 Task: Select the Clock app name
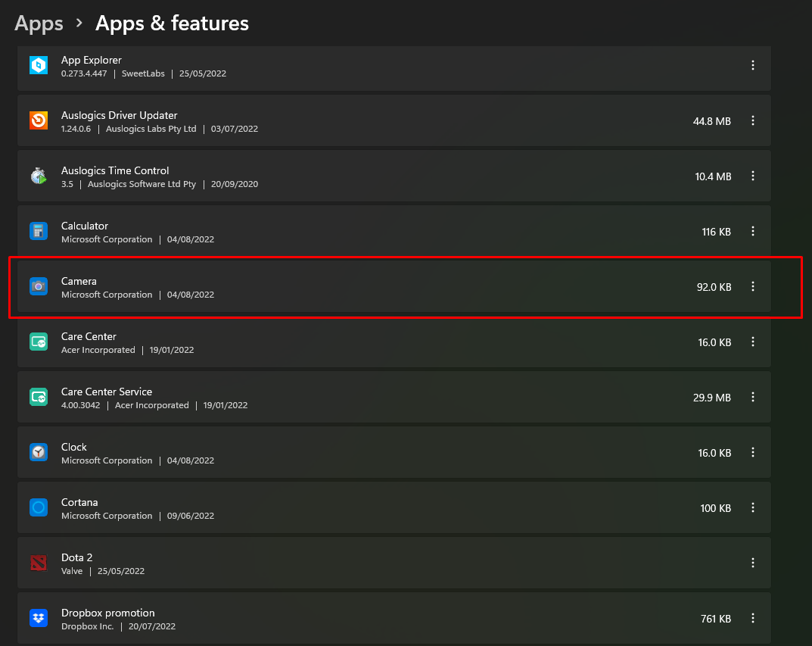[73, 447]
